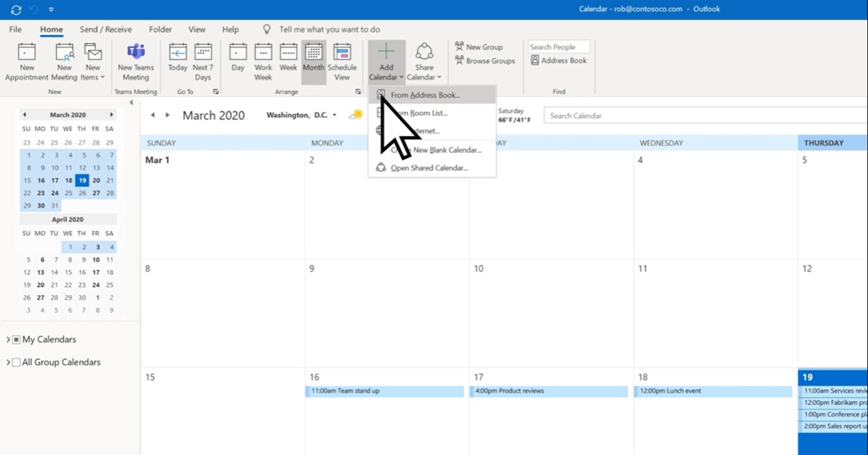Create a New Group

click(x=480, y=46)
